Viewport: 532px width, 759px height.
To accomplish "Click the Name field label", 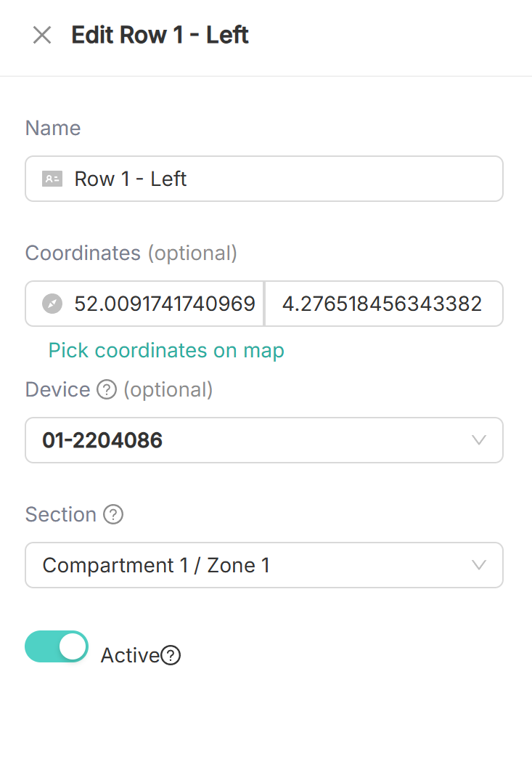I will pos(53,129).
